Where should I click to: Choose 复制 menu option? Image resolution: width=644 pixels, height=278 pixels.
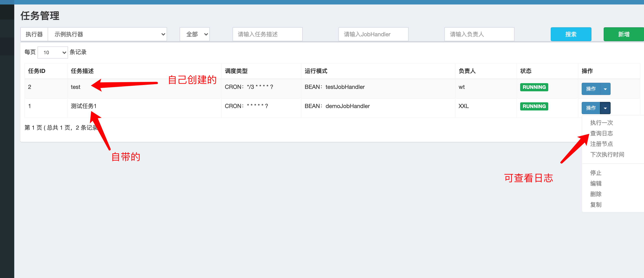[x=596, y=205]
